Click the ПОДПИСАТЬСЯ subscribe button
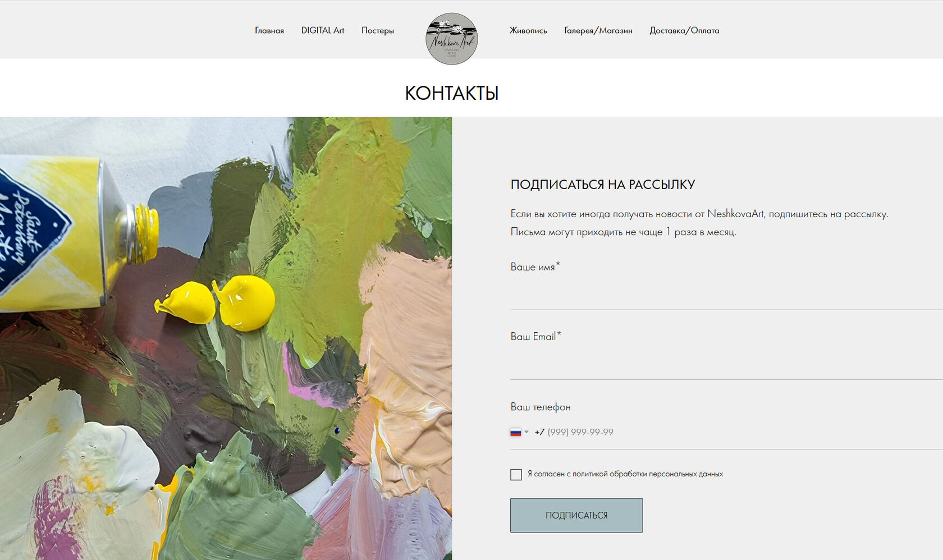 click(x=576, y=515)
